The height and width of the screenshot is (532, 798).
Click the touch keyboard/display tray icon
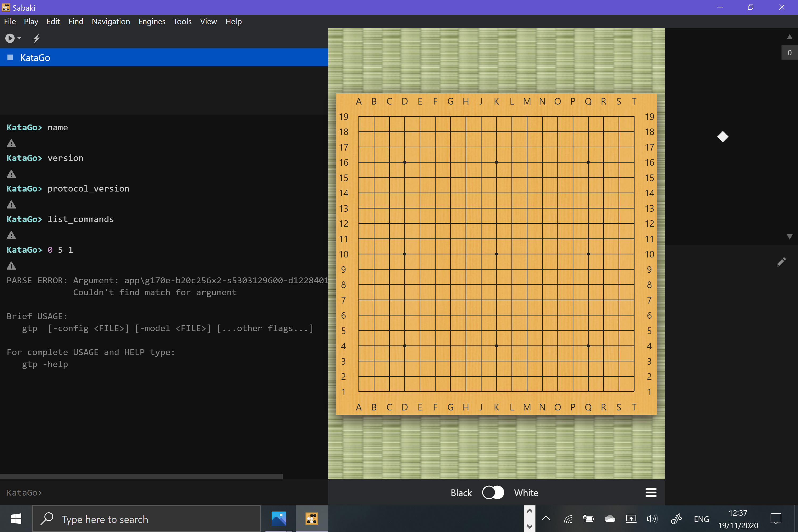point(631,519)
